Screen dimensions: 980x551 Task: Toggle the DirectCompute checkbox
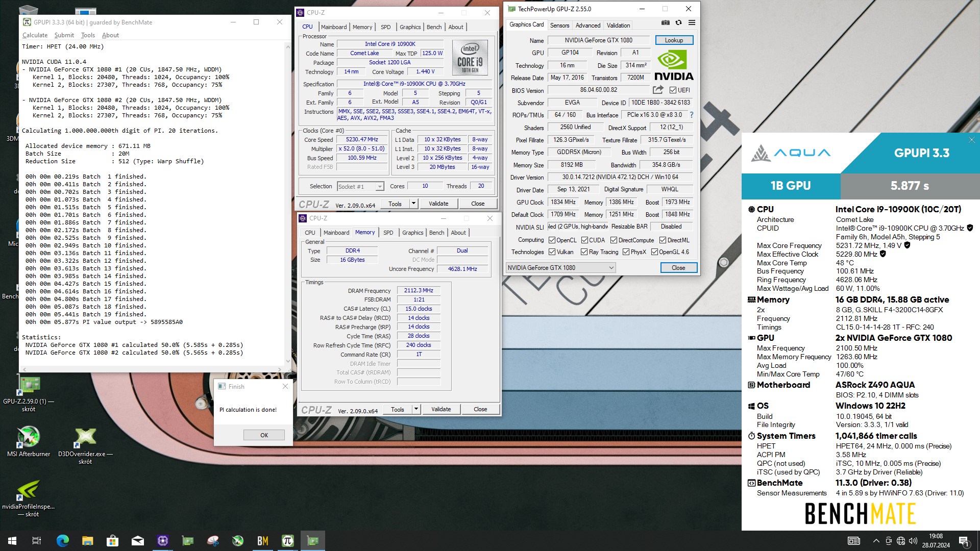[614, 240]
